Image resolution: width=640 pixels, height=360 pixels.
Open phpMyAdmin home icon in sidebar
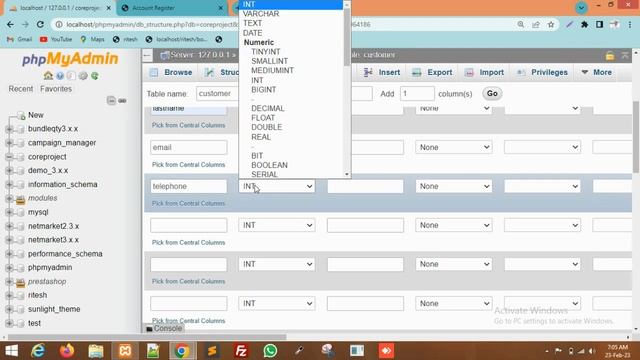pos(48,76)
